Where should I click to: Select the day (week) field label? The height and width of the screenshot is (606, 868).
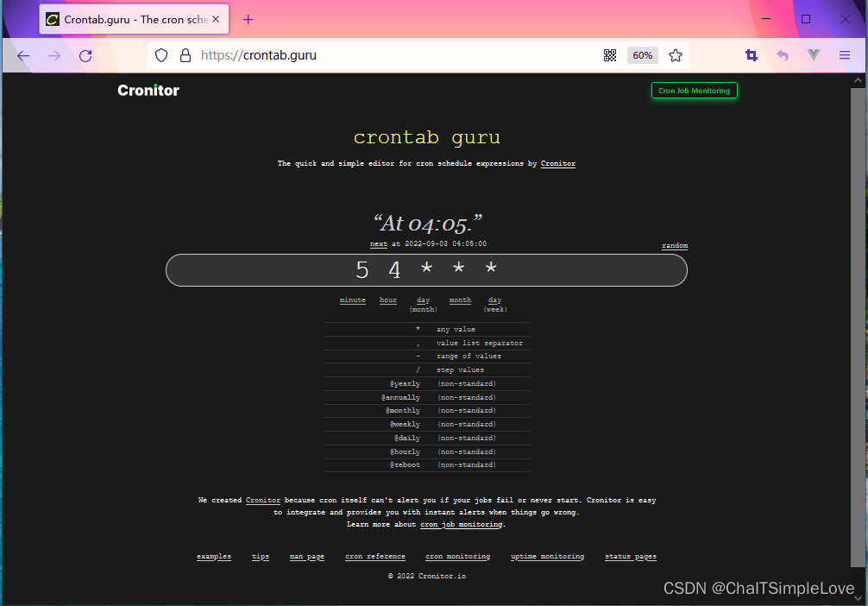click(x=495, y=304)
